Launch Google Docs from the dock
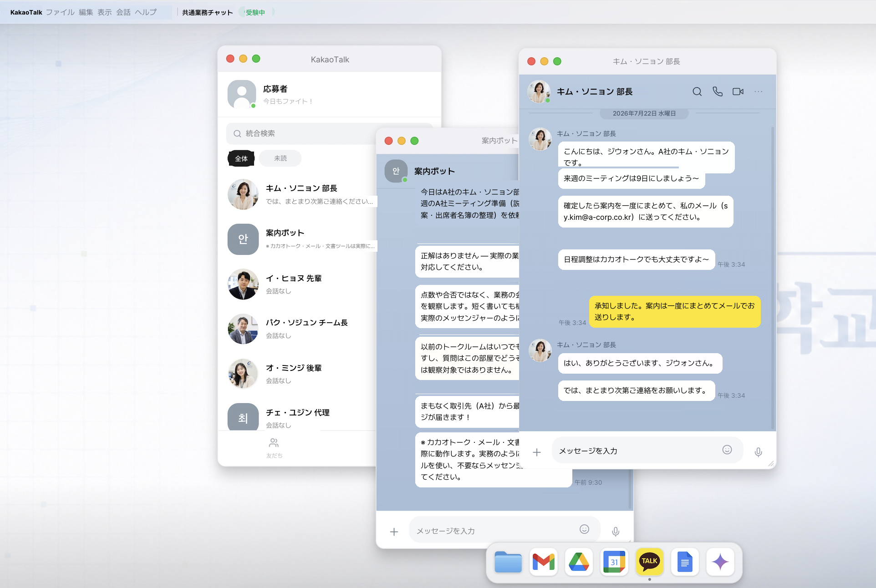Viewport: 876px width, 588px height. [685, 562]
